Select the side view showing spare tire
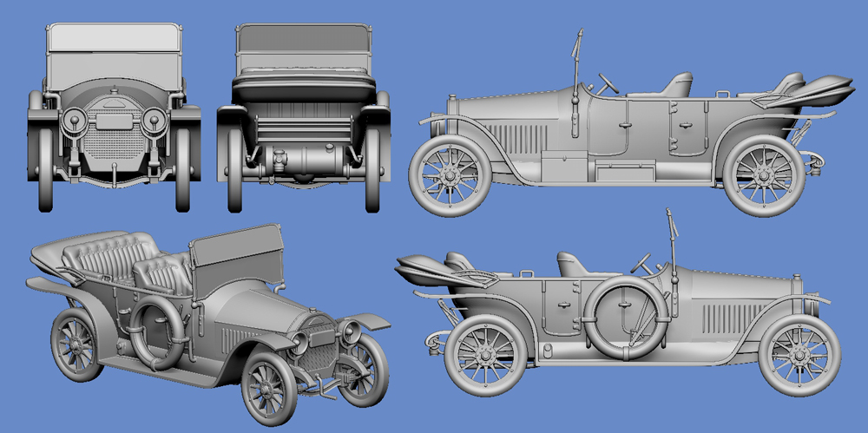 coord(618,302)
